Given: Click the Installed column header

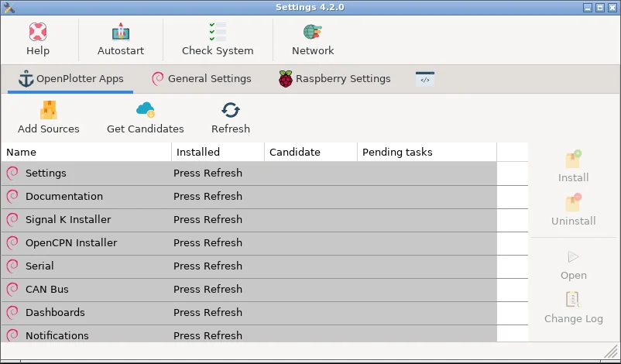Looking at the screenshot, I should tap(218, 152).
